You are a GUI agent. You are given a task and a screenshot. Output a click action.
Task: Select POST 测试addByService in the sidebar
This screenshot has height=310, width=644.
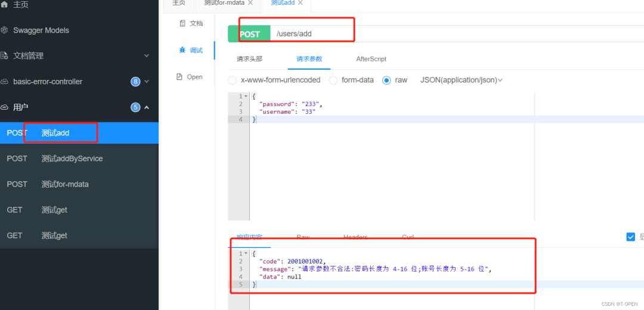click(79, 159)
